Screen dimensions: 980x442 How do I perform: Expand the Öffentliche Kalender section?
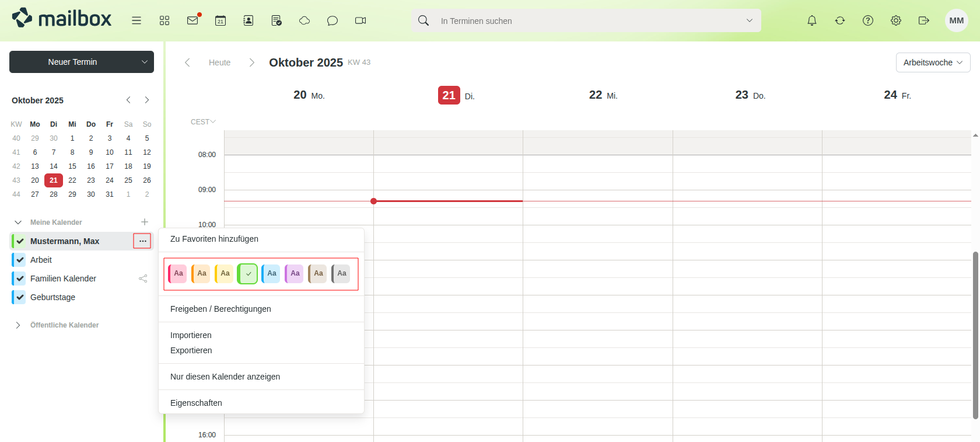pos(18,325)
